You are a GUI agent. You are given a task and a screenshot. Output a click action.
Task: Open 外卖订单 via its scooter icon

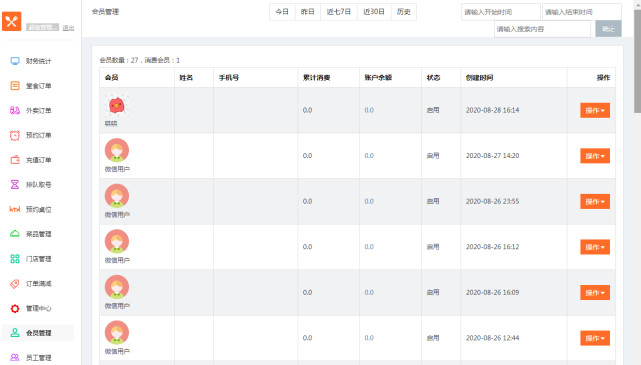(x=15, y=110)
